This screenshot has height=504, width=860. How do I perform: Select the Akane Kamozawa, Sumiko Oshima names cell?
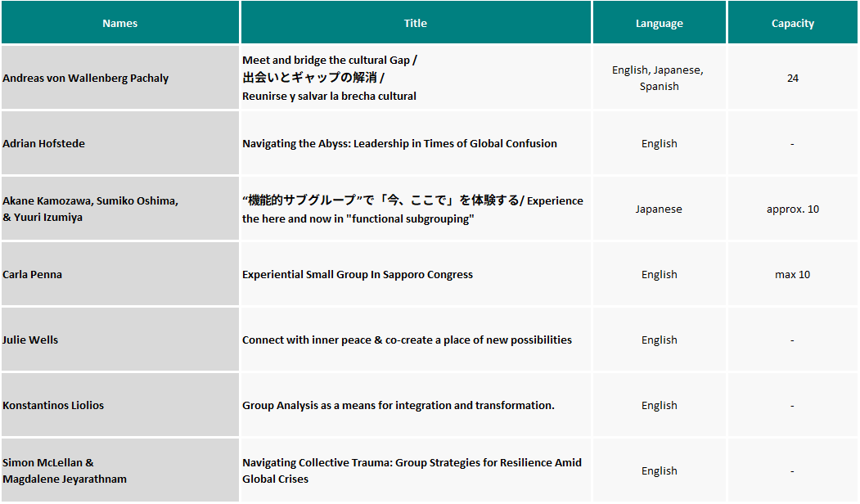[120, 209]
